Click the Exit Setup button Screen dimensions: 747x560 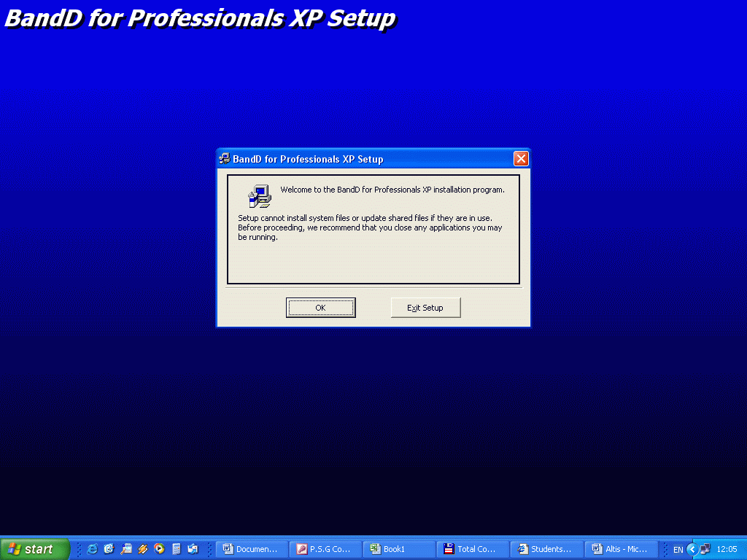pos(425,308)
